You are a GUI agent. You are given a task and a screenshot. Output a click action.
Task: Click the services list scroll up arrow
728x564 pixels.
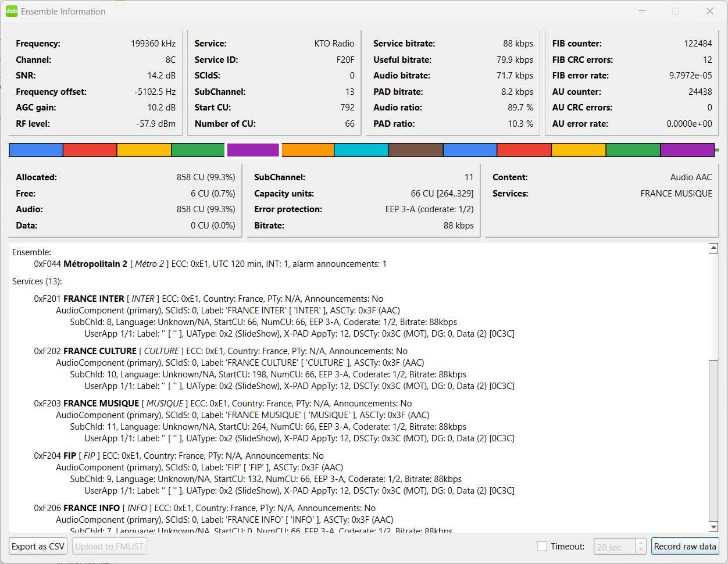coord(713,248)
